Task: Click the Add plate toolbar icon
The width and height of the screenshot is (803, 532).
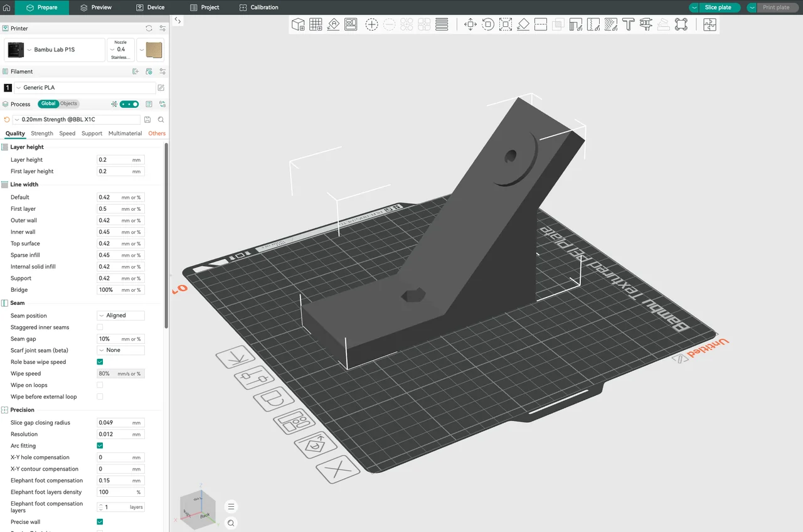Action: (x=316, y=24)
